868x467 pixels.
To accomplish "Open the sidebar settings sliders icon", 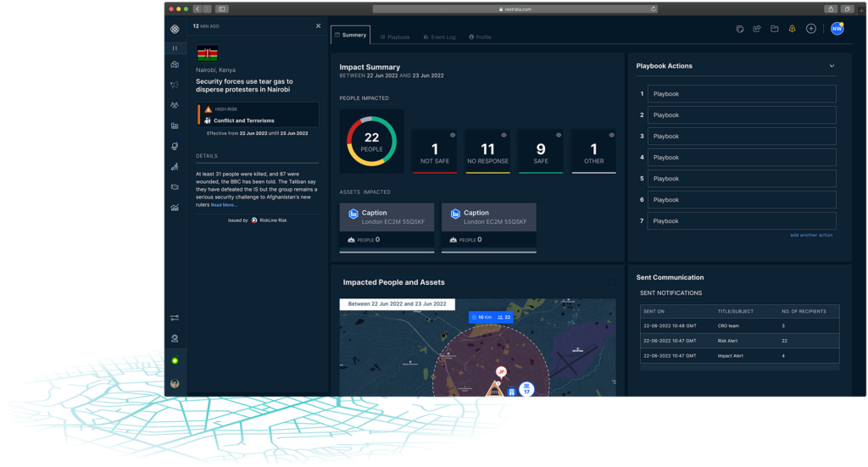I will (175, 318).
